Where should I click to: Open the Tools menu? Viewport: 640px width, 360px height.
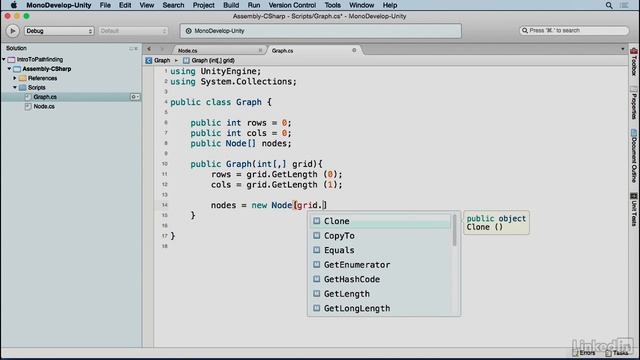[x=332, y=5]
